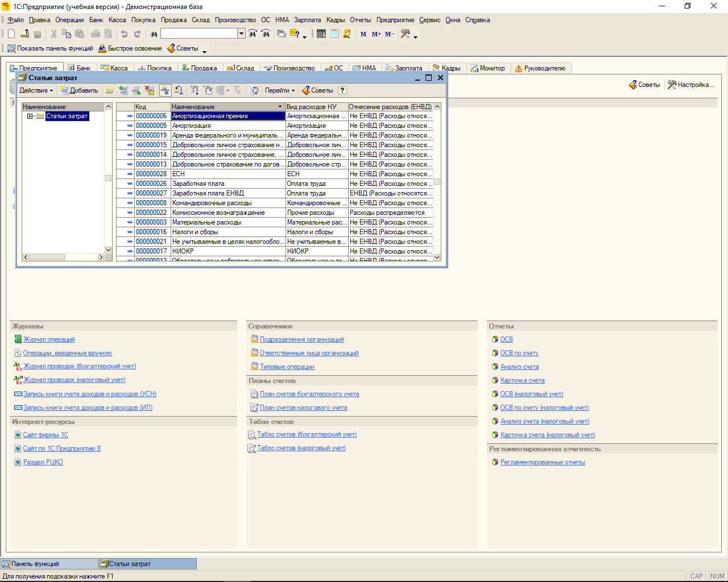The image size is (728, 582).
Task: Open Регламентированные отчеты link
Action: point(543,462)
